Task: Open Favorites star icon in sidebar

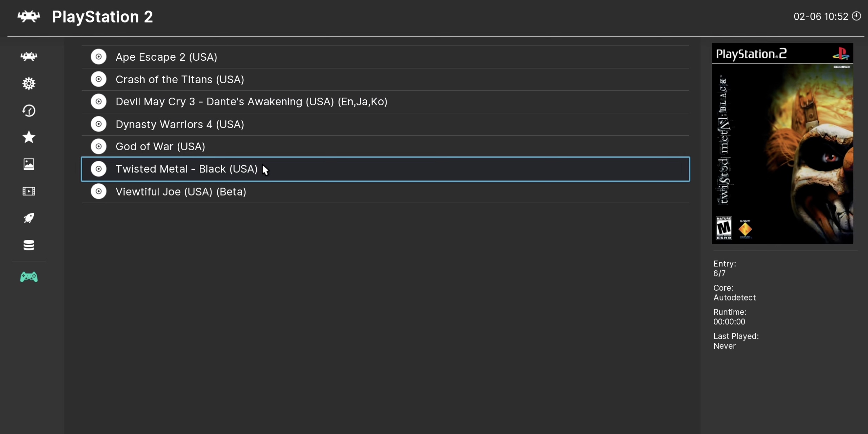Action: pos(29,137)
